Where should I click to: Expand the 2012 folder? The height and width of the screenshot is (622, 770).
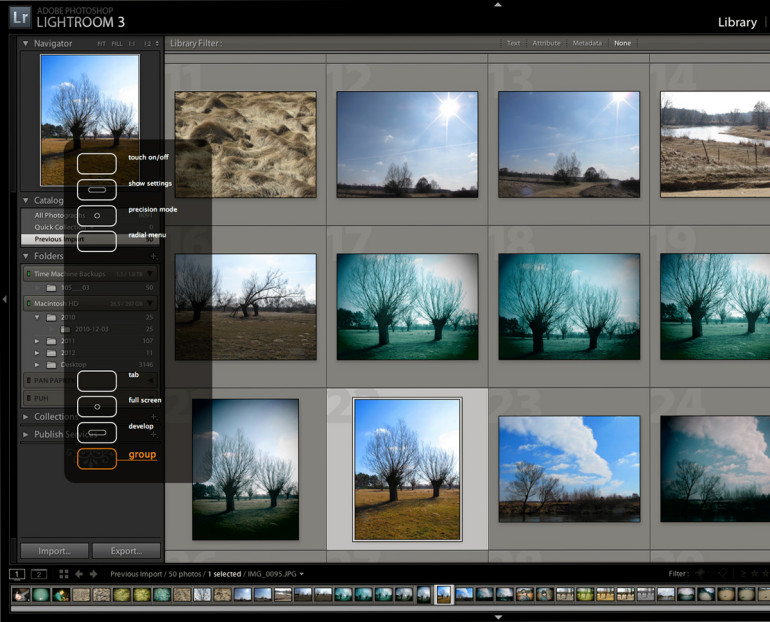pos(37,353)
